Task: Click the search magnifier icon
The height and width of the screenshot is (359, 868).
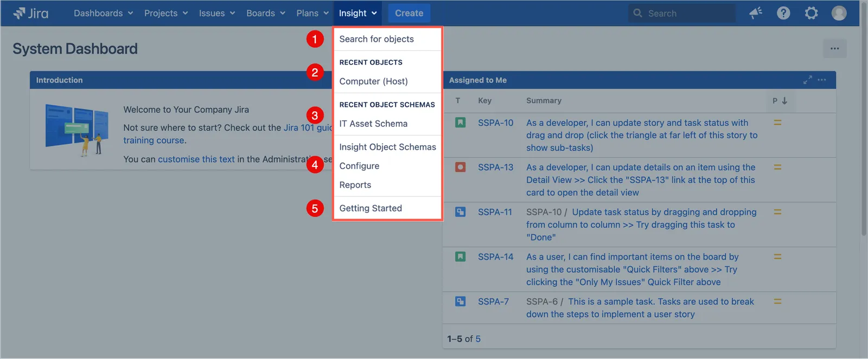Action: 638,13
